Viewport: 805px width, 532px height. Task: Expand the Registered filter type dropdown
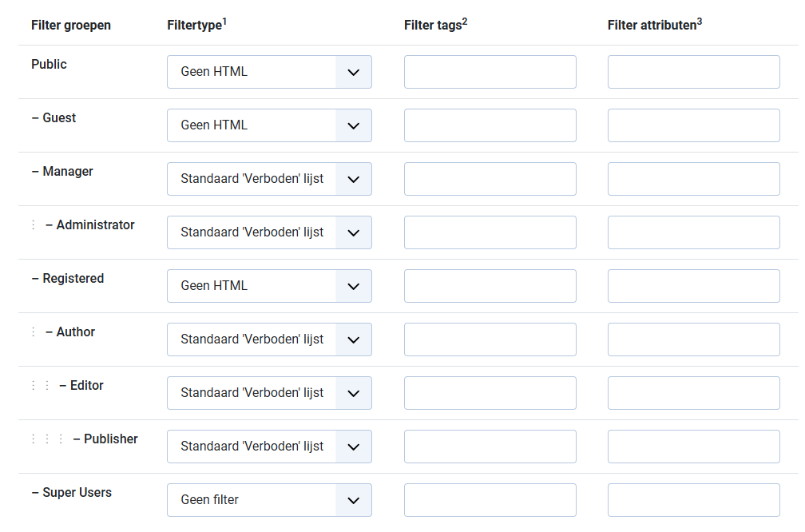tap(269, 286)
